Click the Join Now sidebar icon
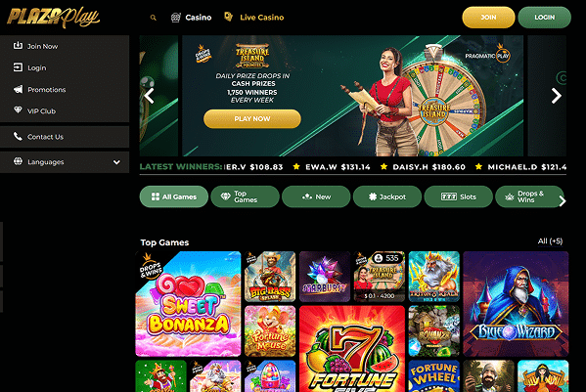Viewport: 586px width, 392px height. (x=18, y=46)
